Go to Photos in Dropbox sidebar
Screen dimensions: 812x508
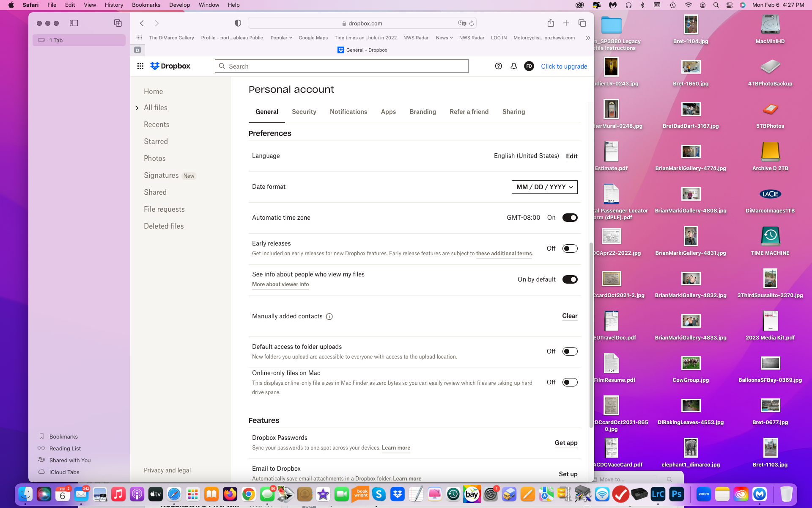(155, 158)
